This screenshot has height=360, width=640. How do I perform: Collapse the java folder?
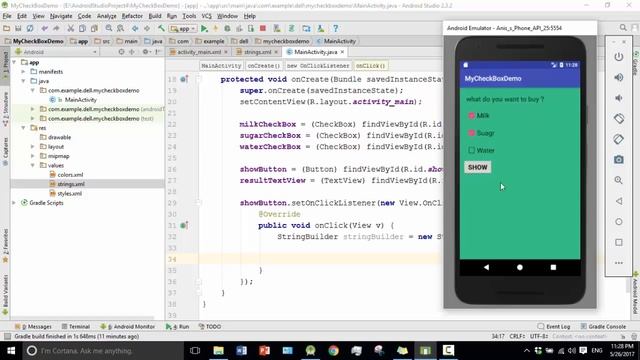click(23, 81)
